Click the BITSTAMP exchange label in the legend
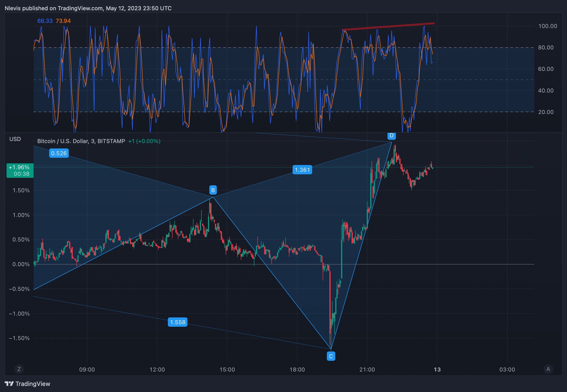 point(111,141)
